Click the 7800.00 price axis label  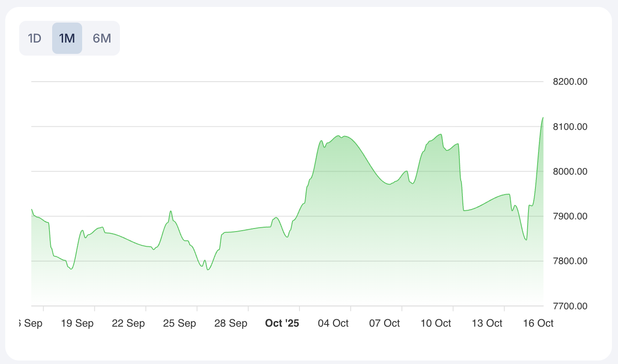point(570,261)
